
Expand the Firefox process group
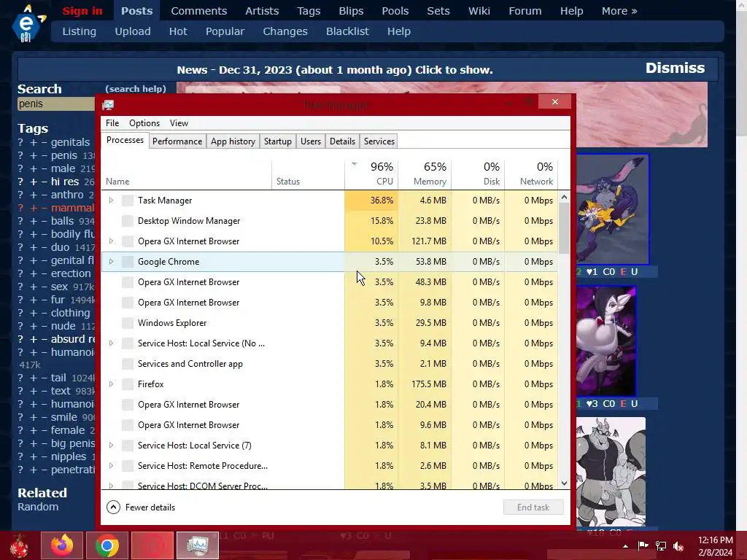point(111,384)
